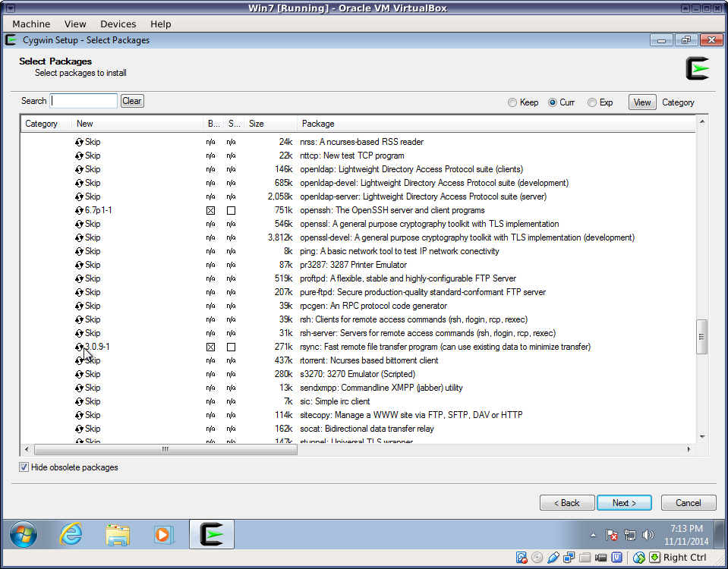
Task: Launch Windows Media Player from taskbar
Action: click(x=163, y=534)
